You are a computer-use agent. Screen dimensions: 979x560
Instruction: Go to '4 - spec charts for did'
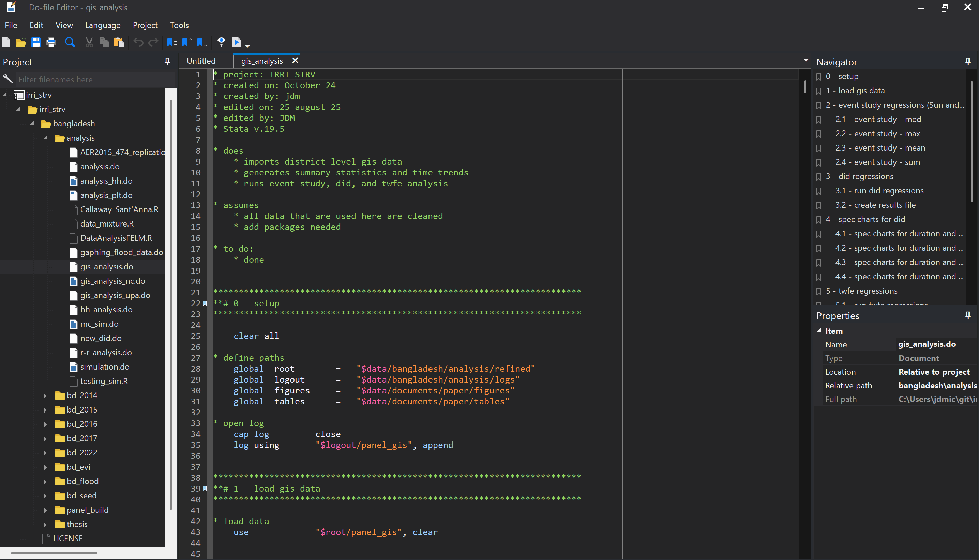865,219
